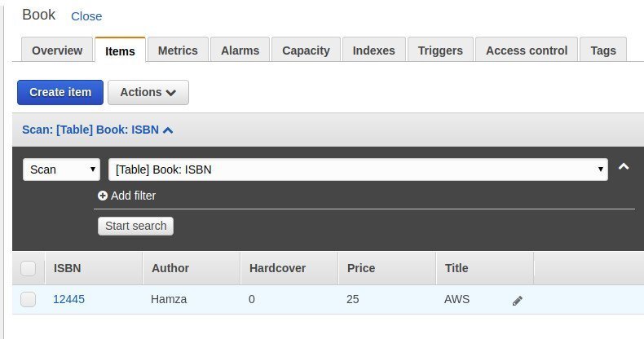
Task: Switch to the Overview tab
Action: pos(57,51)
